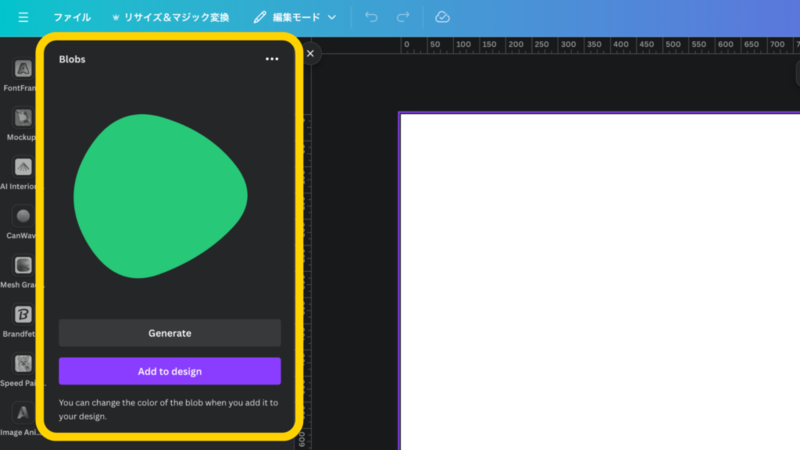Open the Mockups app in sidebar
Screen dimensions: 800x450
point(22,124)
